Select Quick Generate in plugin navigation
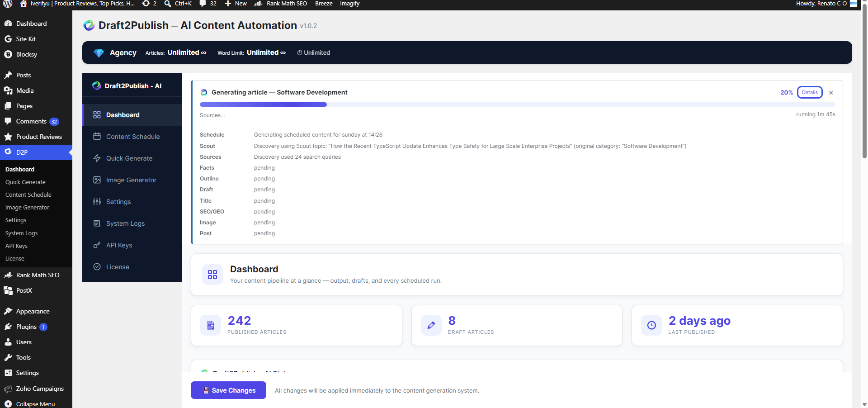Image resolution: width=868 pixels, height=408 pixels. pos(132,158)
